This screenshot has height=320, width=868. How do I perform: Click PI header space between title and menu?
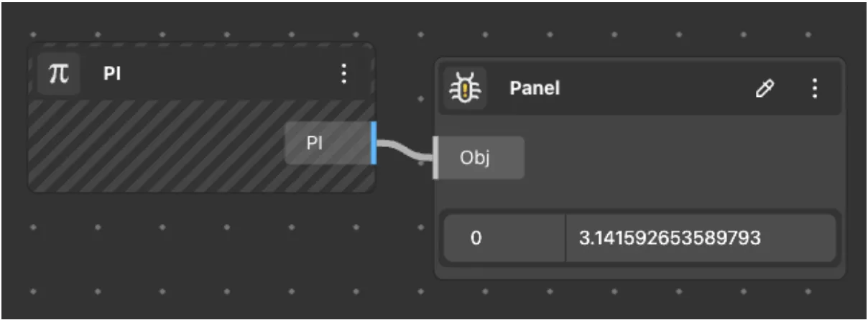pos(230,74)
